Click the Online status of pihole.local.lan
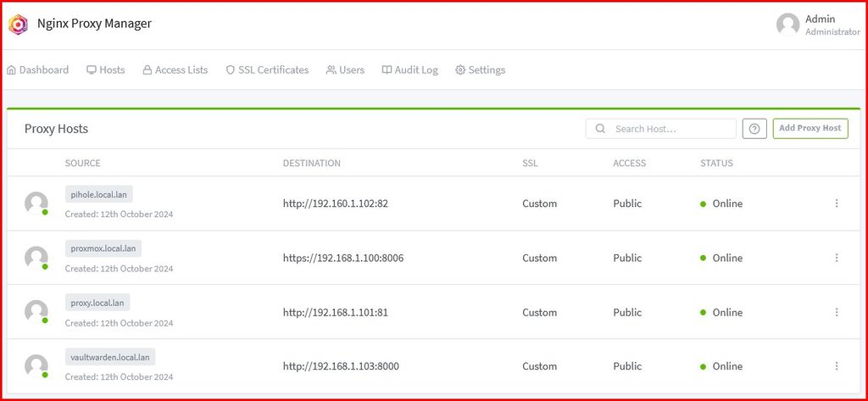Image resolution: width=868 pixels, height=401 pixels. [721, 203]
